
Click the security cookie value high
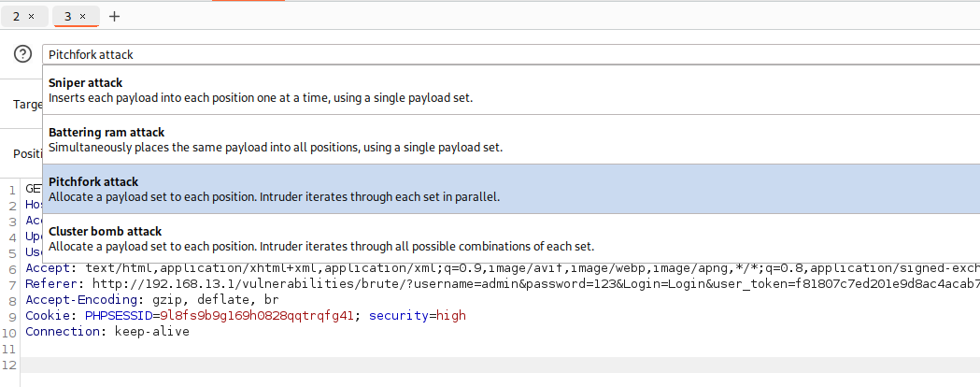[x=450, y=316]
